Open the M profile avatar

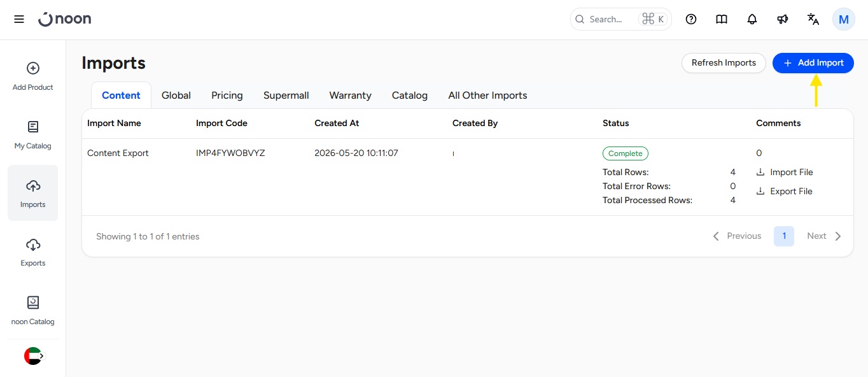tap(844, 19)
